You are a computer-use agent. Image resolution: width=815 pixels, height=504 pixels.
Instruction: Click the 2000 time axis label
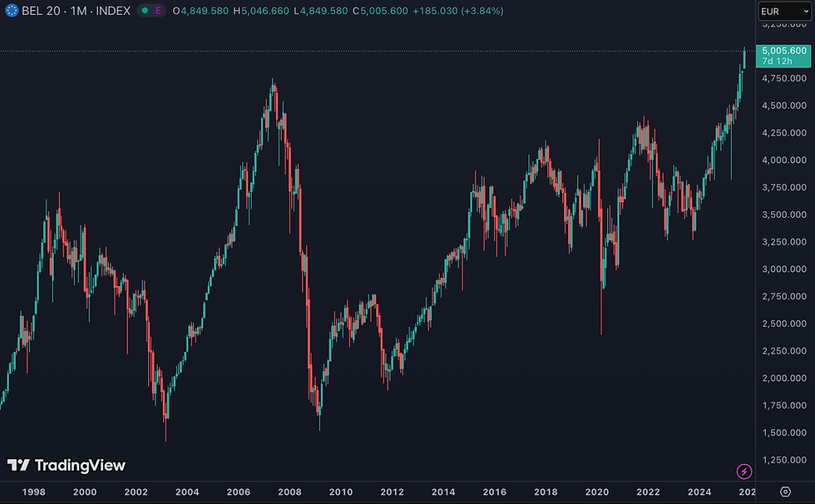click(x=85, y=492)
